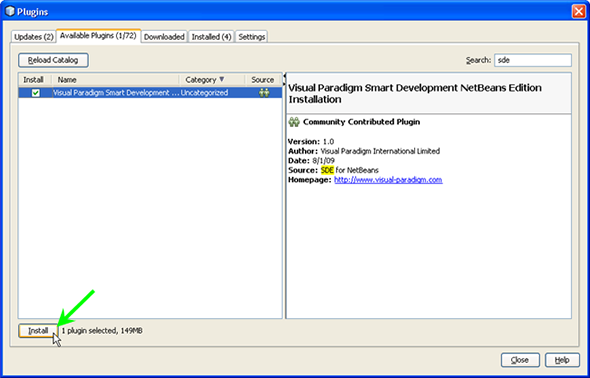Click the Install button
590x378 pixels.
click(x=38, y=331)
